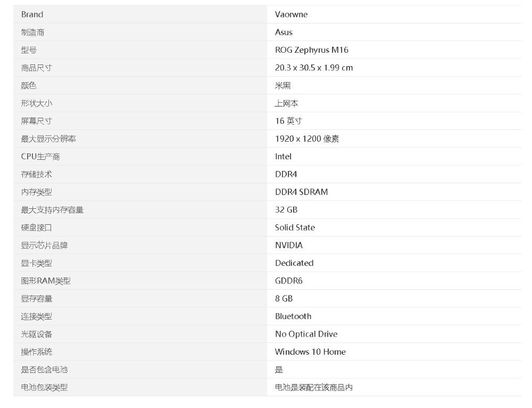Select the ROG Zephyrus M16 model text
The height and width of the screenshot is (408, 532).
pos(311,50)
